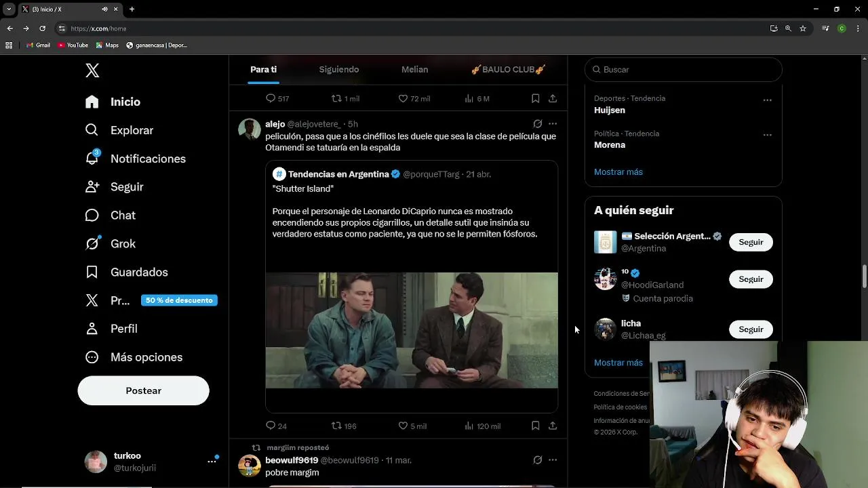The image size is (868, 488).
Task: Click the X logo in sidebar
Action: pyautogui.click(x=92, y=70)
